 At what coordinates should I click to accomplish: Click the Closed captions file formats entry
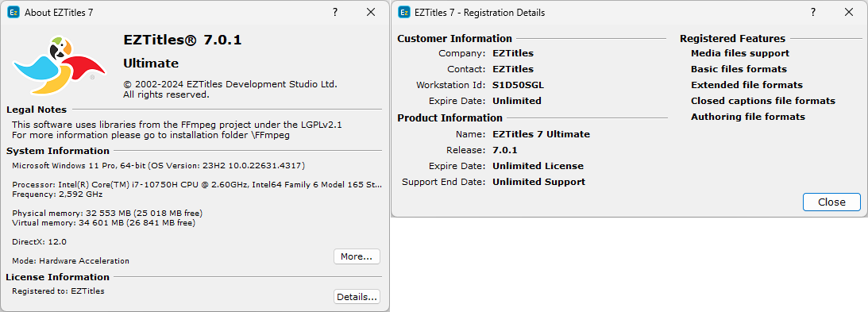pos(763,102)
